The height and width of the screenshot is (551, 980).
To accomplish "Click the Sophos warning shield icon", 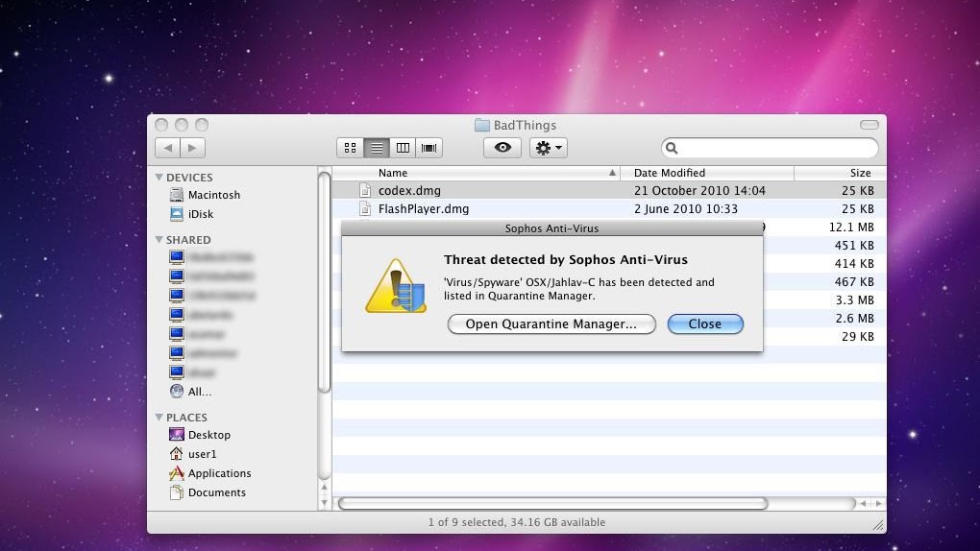I will click(396, 285).
